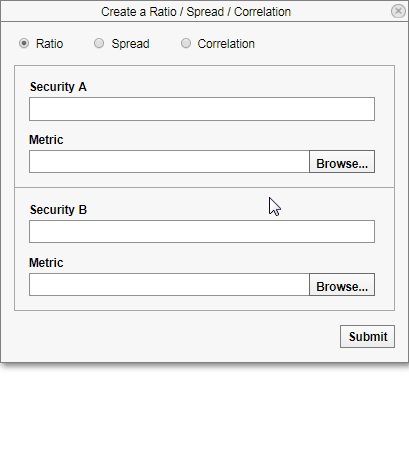Click the Correlation text label
The height and width of the screenshot is (469, 409).
click(226, 44)
